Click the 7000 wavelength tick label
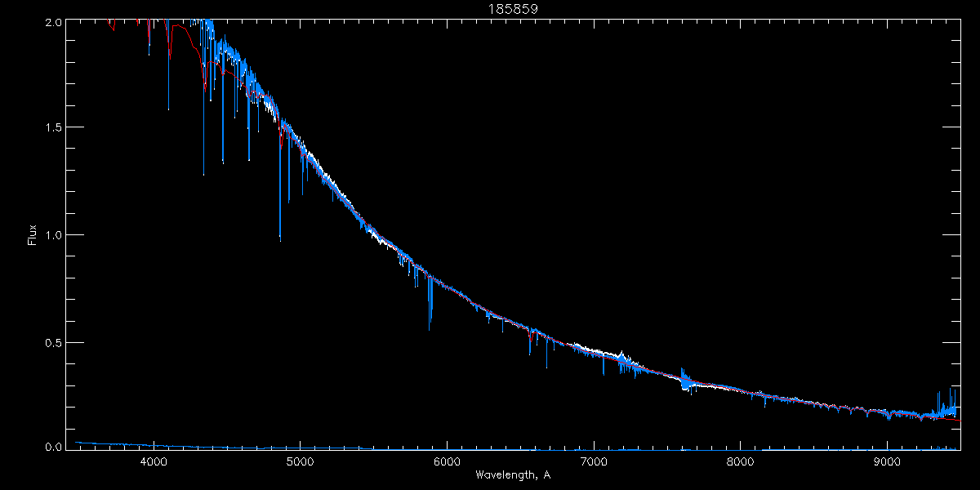This screenshot has width=980, height=490. (594, 461)
